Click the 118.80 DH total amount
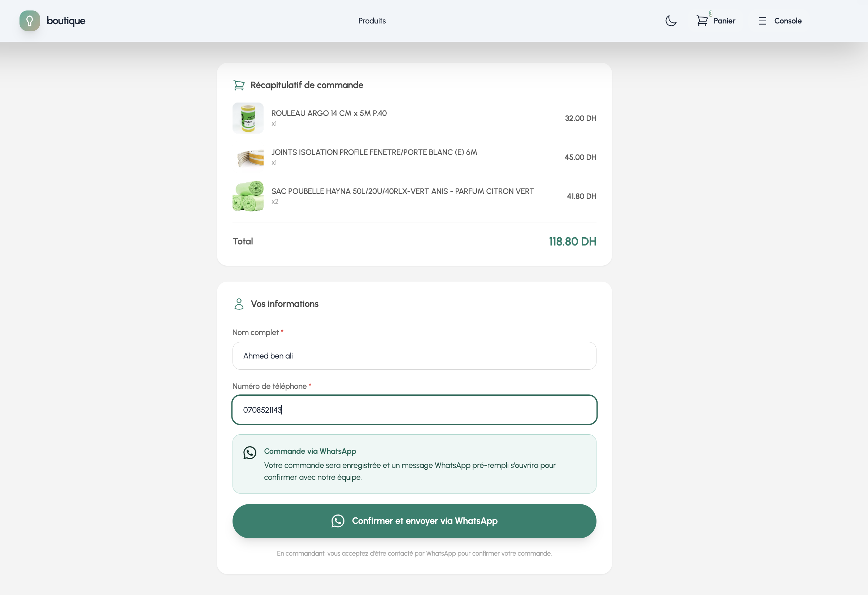The image size is (868, 595). [572, 242]
